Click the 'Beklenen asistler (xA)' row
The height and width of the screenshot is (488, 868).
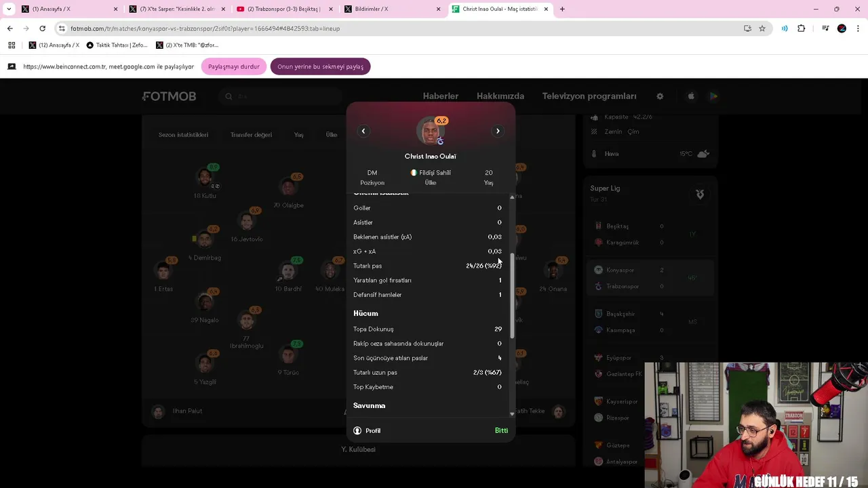coord(427,237)
